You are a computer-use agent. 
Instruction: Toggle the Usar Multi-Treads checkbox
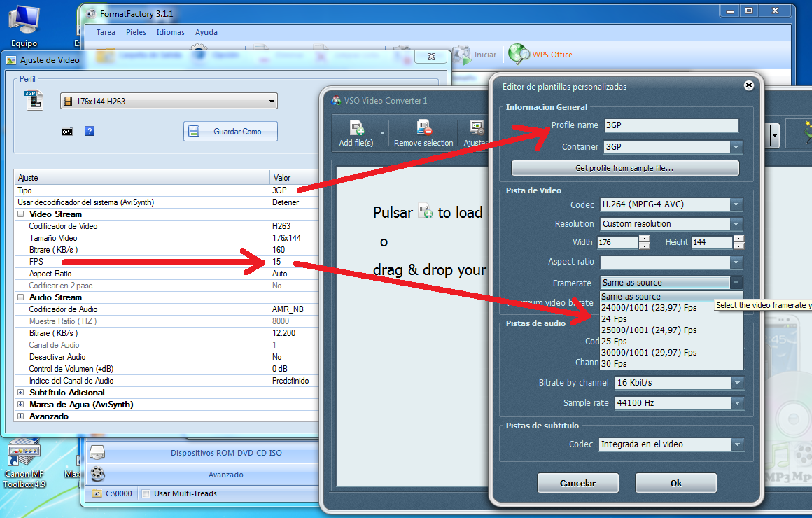(x=146, y=493)
